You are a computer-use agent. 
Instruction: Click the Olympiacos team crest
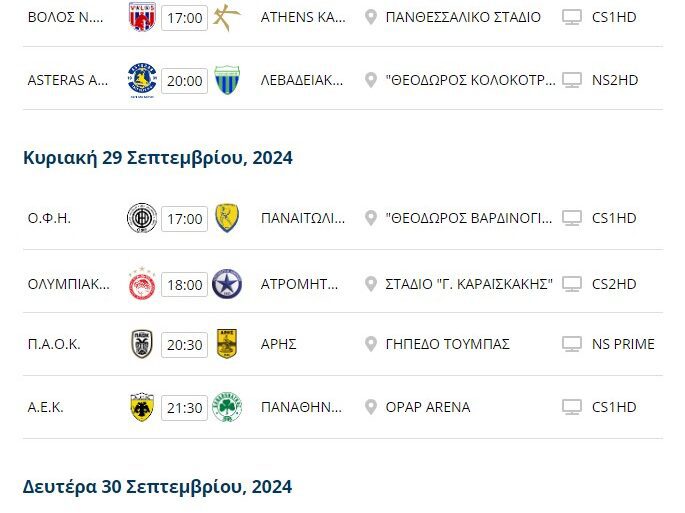coord(142,284)
